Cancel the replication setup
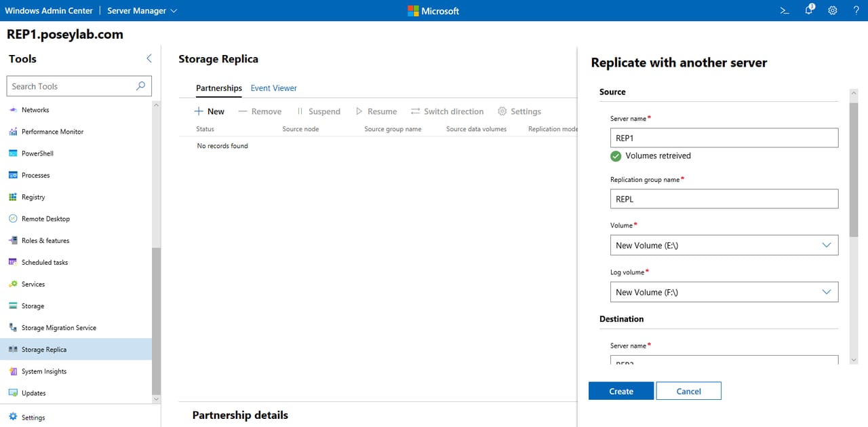 click(688, 390)
